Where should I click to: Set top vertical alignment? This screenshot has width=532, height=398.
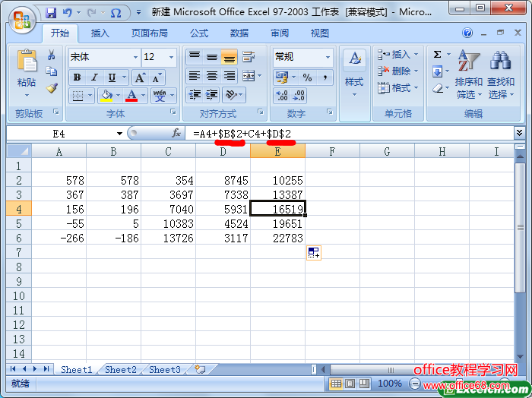pos(195,57)
